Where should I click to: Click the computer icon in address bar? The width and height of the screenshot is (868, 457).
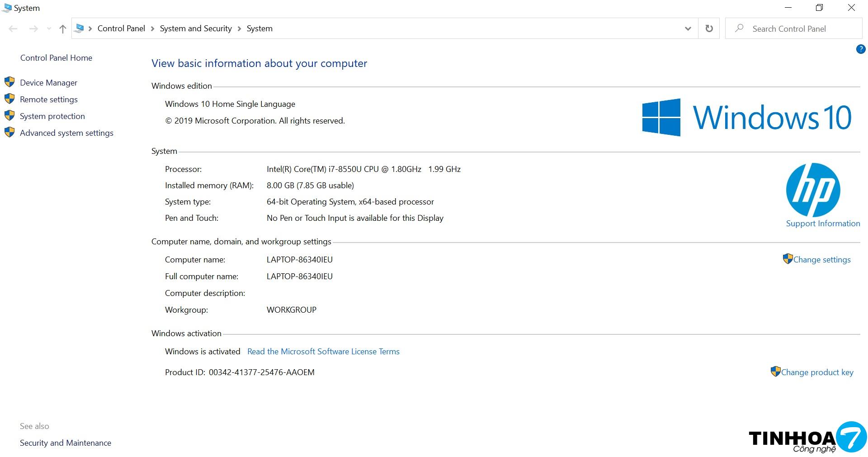coord(80,29)
